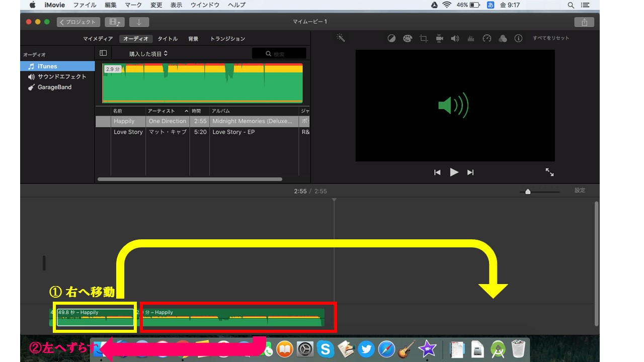Screen dimensions: 644x362
Task: Open the speed adjustment tool
Action: tap(487, 38)
